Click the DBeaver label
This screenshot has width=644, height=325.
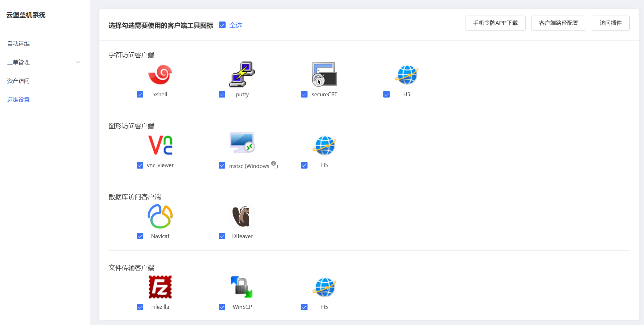coord(242,236)
